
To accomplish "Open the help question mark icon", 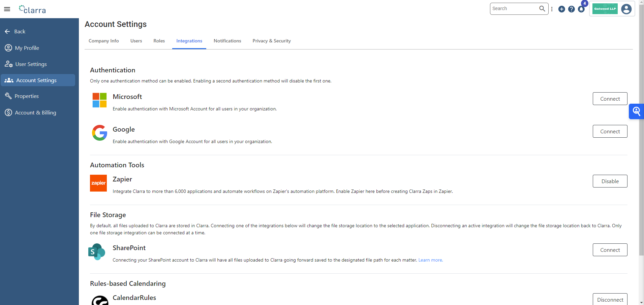I will (x=571, y=9).
